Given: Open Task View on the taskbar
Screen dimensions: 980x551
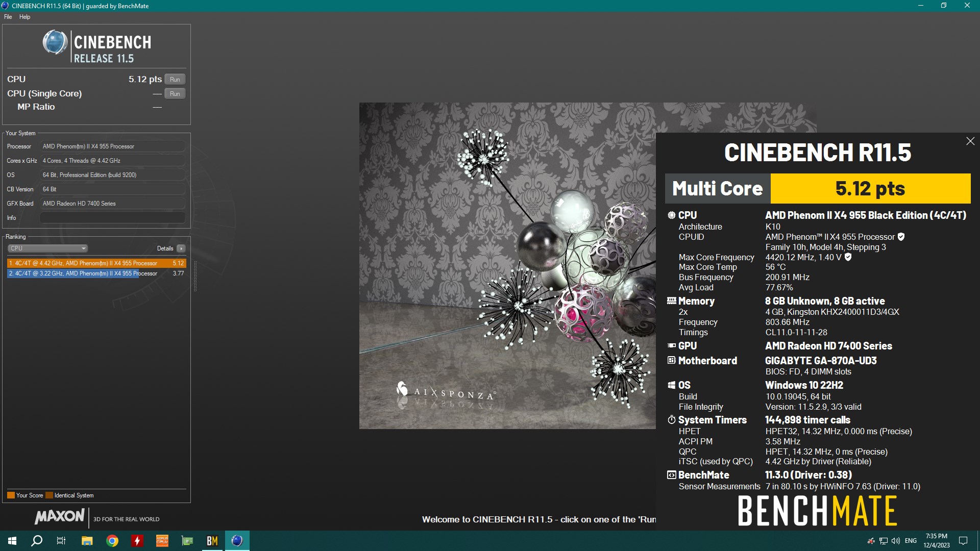Looking at the screenshot, I should [x=61, y=541].
